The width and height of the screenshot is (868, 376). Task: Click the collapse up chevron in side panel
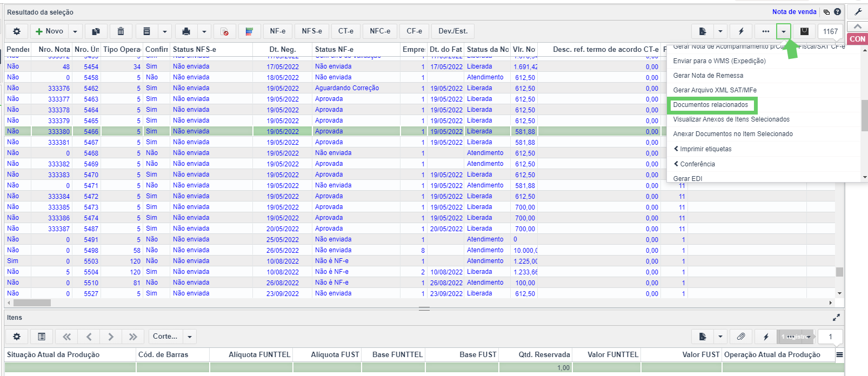[858, 26]
